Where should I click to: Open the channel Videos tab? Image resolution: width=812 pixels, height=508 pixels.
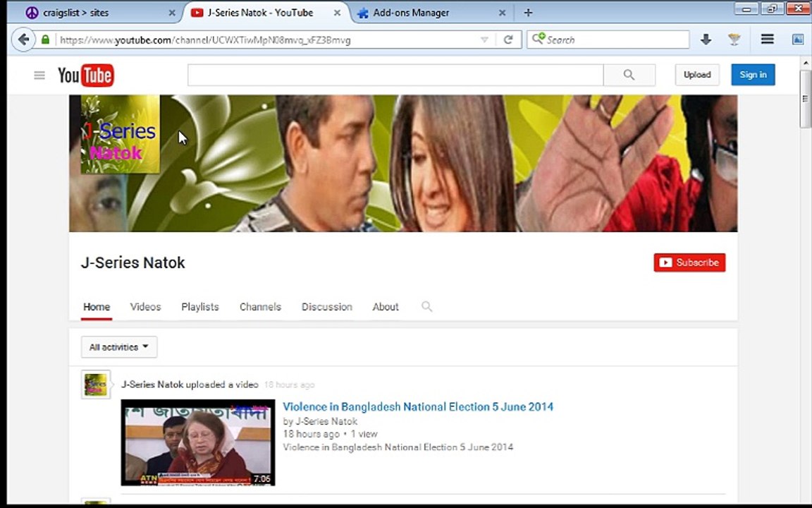point(145,307)
